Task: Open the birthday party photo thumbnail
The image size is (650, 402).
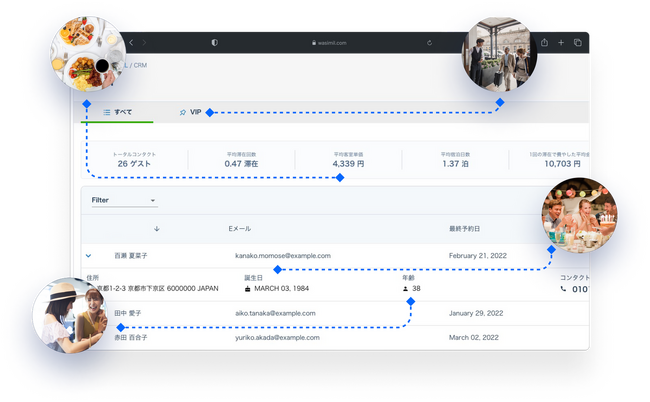Action: pos(580,216)
